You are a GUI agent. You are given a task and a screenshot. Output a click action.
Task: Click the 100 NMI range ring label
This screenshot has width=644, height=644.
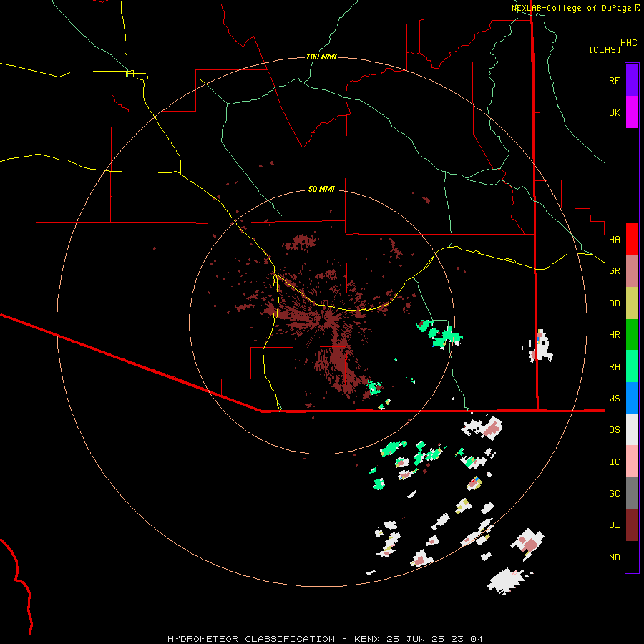click(x=321, y=57)
